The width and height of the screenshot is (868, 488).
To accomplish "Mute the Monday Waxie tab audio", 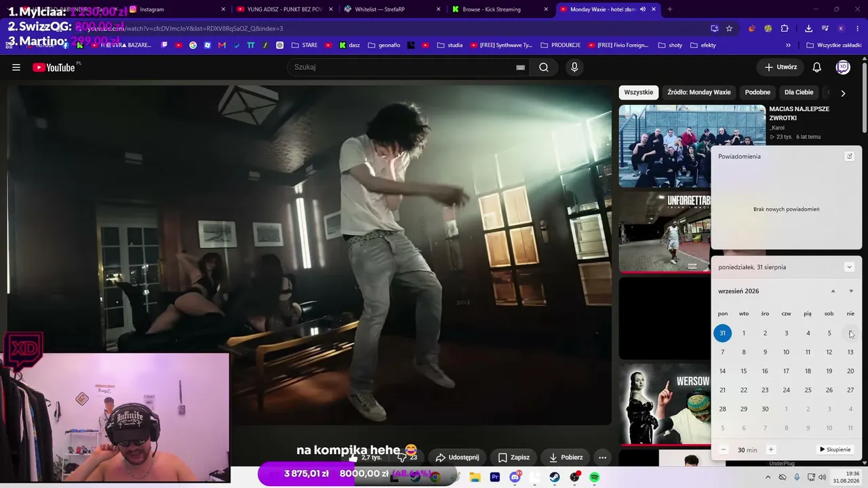I will click(x=643, y=9).
